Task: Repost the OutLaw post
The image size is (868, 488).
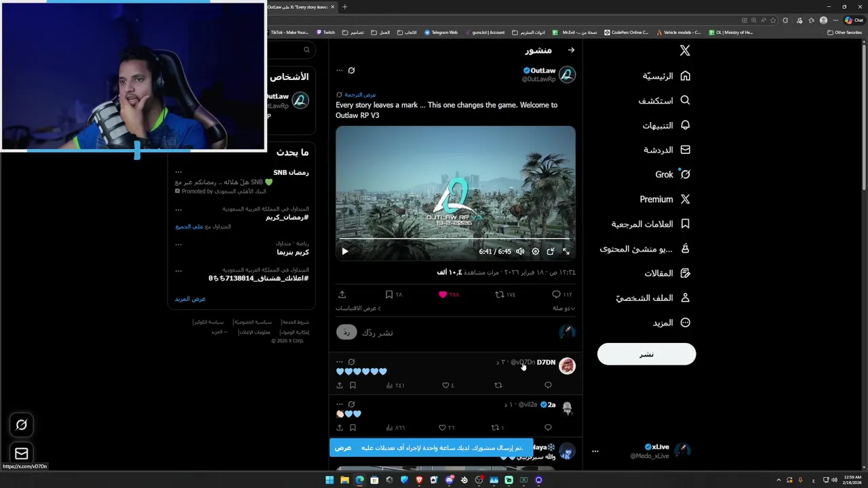Action: (x=499, y=294)
